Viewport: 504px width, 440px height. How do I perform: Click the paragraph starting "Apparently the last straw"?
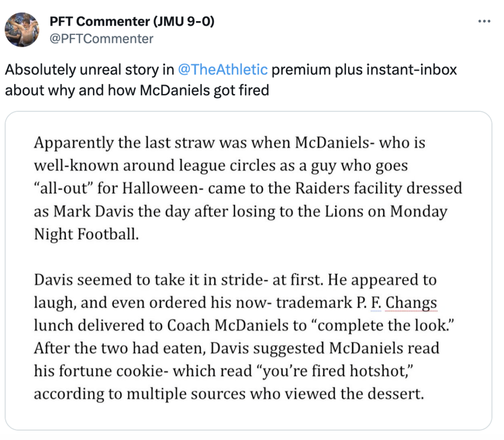[x=248, y=188]
